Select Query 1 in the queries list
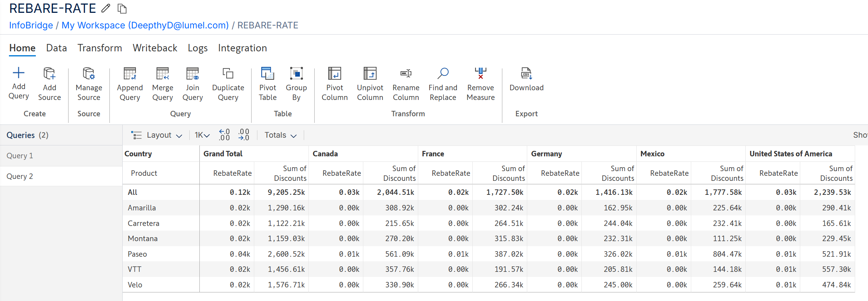This screenshot has height=301, width=868. (x=20, y=156)
